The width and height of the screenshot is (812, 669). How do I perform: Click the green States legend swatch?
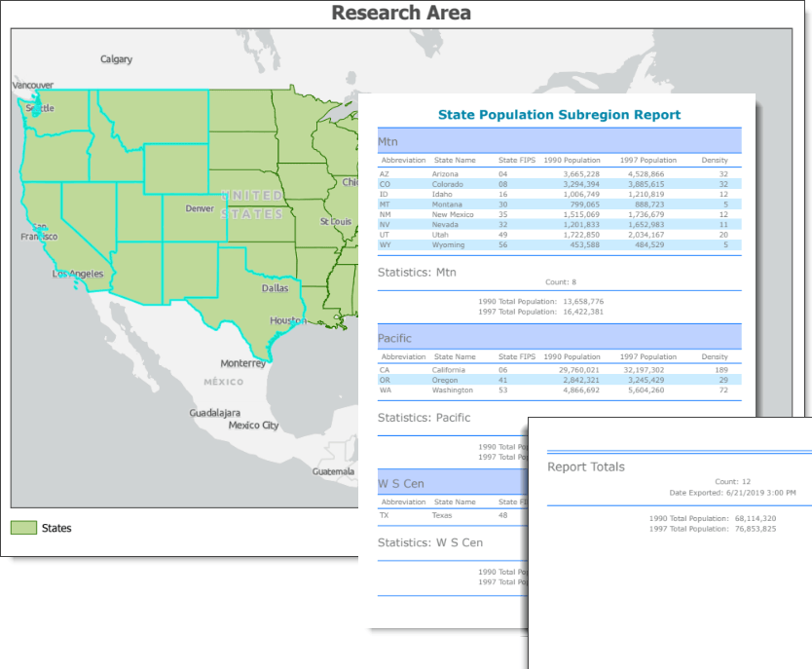[23, 528]
